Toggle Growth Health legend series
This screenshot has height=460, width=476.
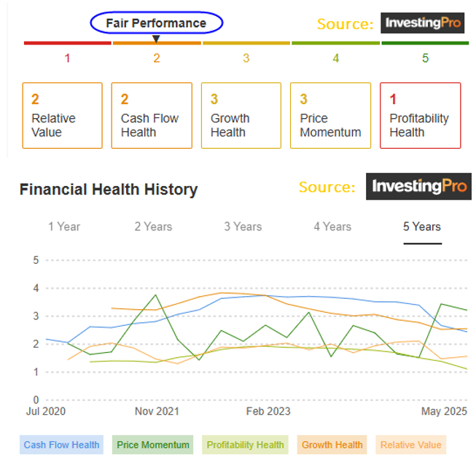point(332,445)
